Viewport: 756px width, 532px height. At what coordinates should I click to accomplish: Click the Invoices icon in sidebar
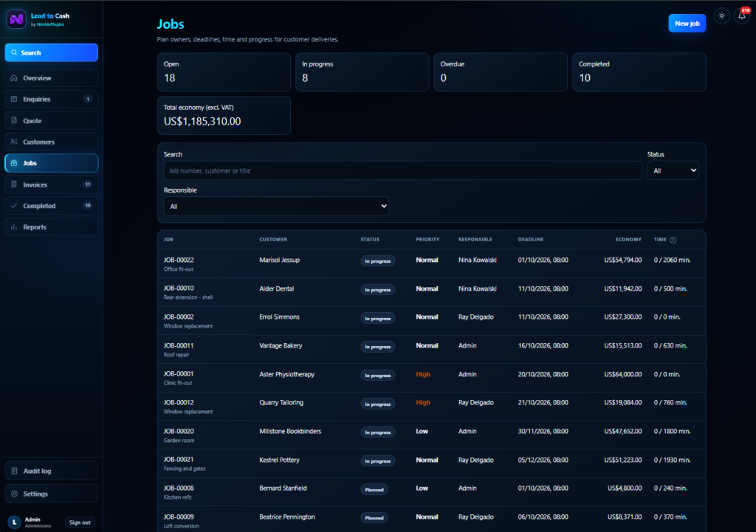pos(14,184)
